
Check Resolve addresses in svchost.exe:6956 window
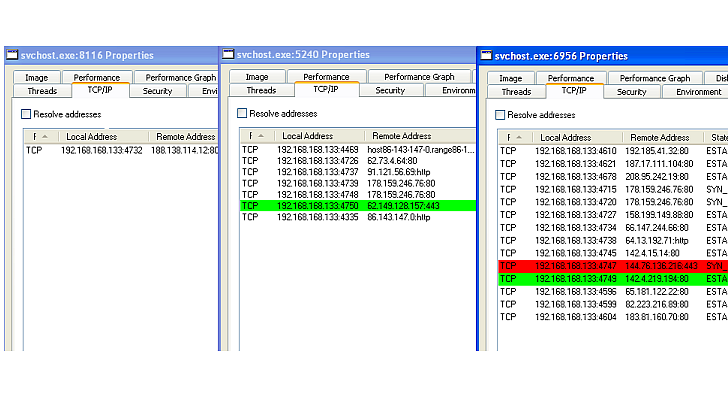[x=502, y=115]
